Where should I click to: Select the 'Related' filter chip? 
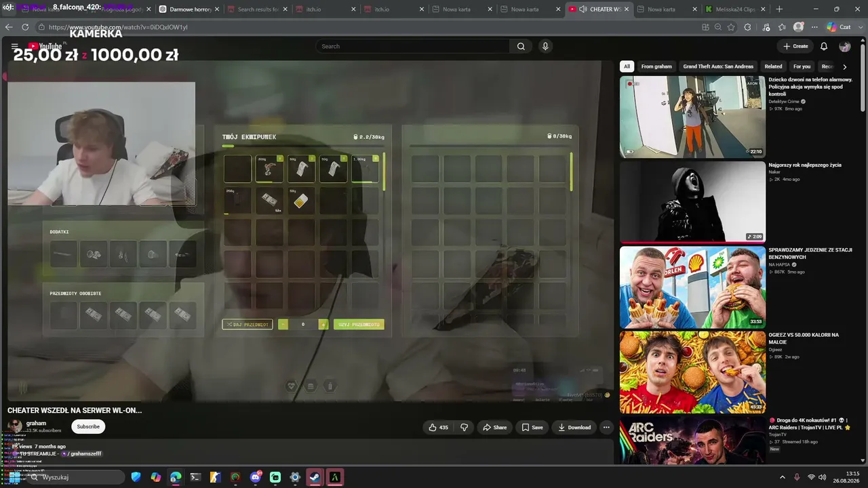pos(773,66)
